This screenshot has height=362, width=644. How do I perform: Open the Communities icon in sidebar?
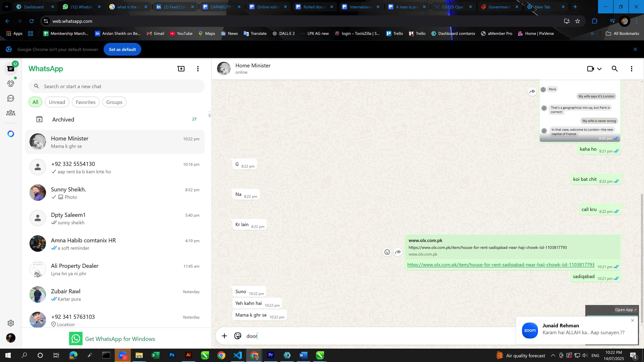(x=11, y=113)
